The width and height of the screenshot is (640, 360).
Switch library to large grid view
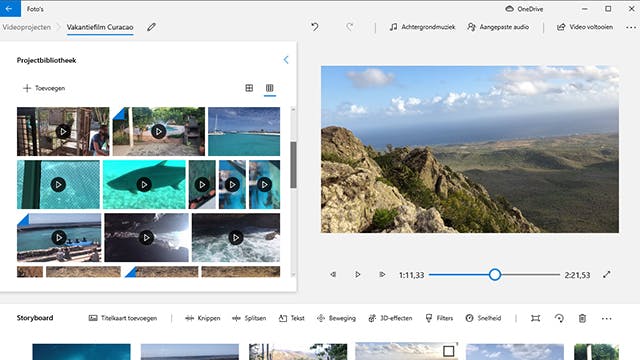(249, 88)
